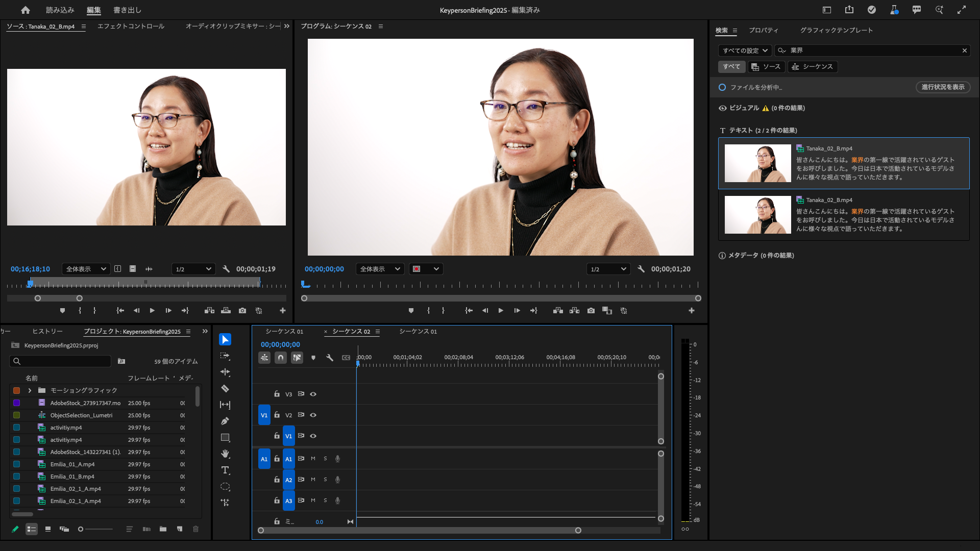Toggle V2 track visibility eye

coord(313,415)
